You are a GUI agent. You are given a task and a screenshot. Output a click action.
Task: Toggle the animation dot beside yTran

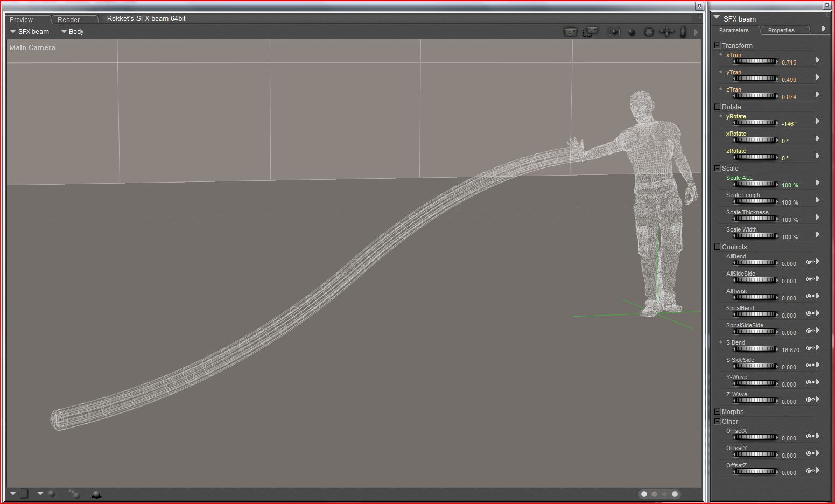coord(721,72)
